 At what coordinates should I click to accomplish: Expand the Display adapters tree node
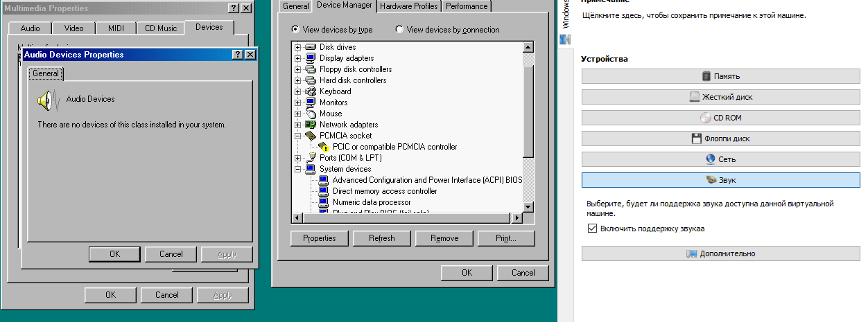click(298, 58)
